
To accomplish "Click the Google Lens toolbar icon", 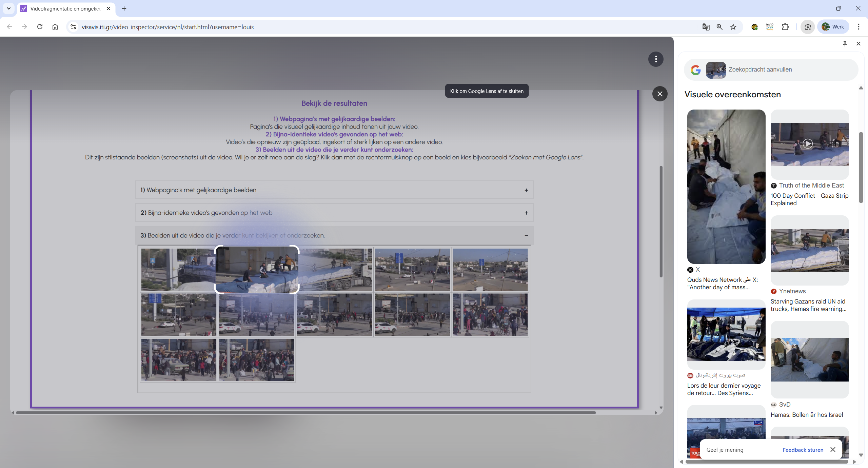I will click(808, 27).
